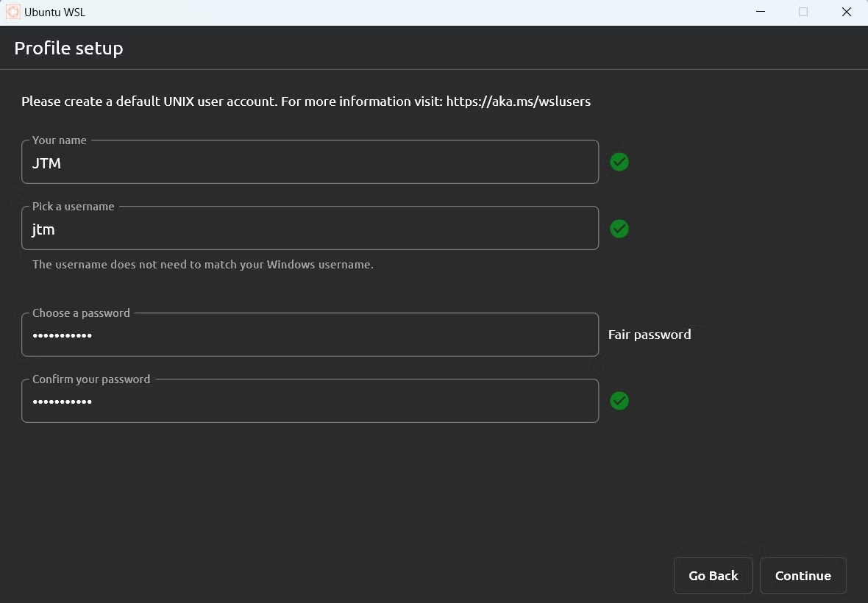The height and width of the screenshot is (603, 868).
Task: Click the Ubuntu WSL window title text
Action: pos(55,13)
